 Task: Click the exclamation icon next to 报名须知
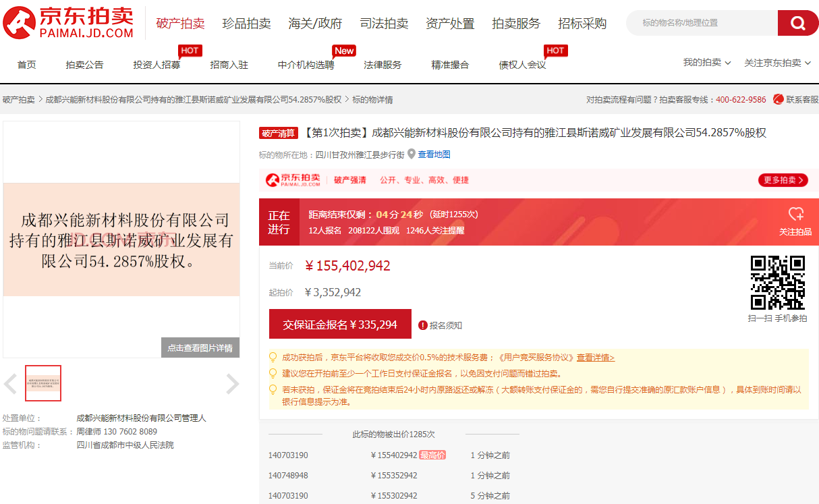(422, 325)
